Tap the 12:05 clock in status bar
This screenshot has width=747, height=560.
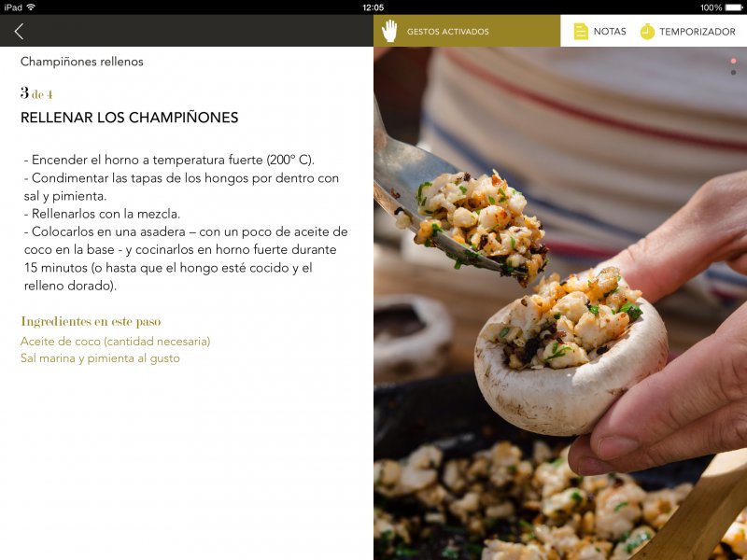point(373,7)
